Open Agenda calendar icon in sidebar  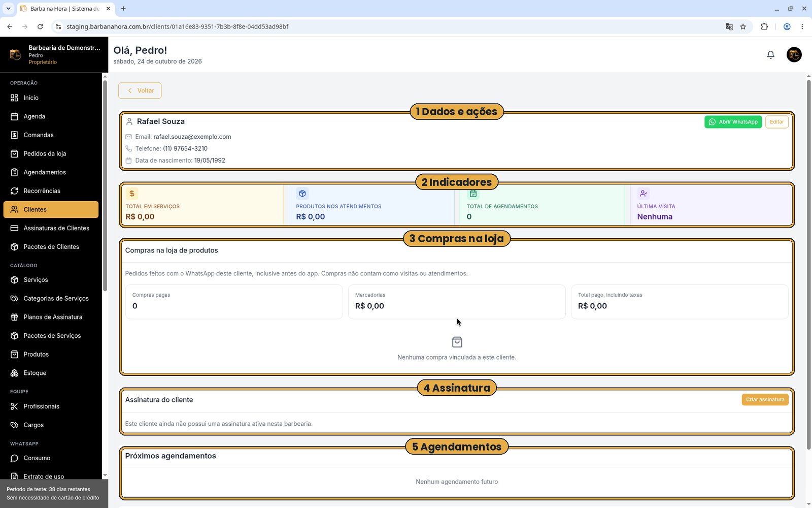click(x=14, y=116)
